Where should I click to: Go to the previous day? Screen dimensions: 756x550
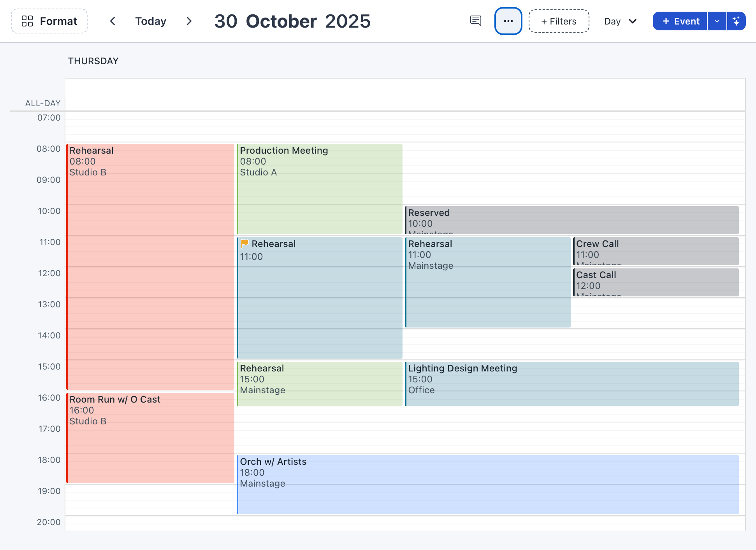click(113, 21)
